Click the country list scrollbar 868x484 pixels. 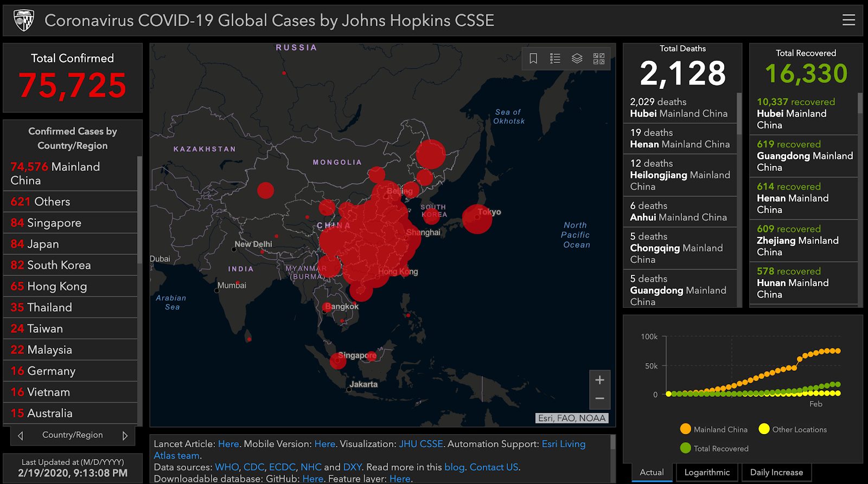coord(140,209)
